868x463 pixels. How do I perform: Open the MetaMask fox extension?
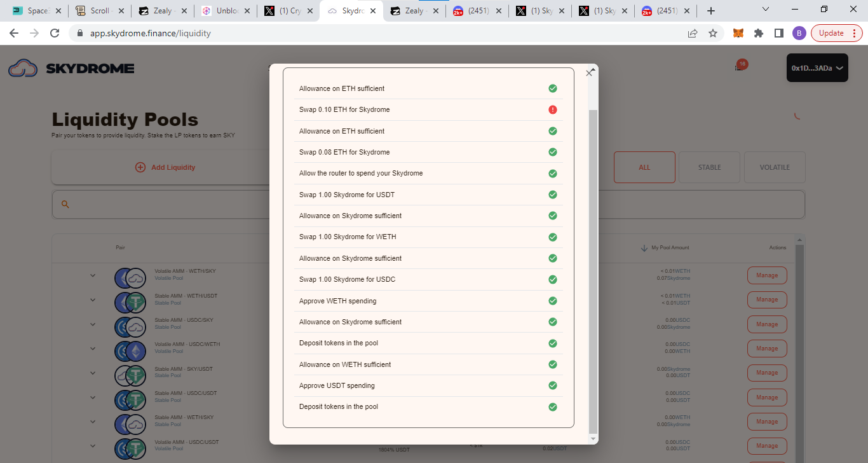(738, 33)
